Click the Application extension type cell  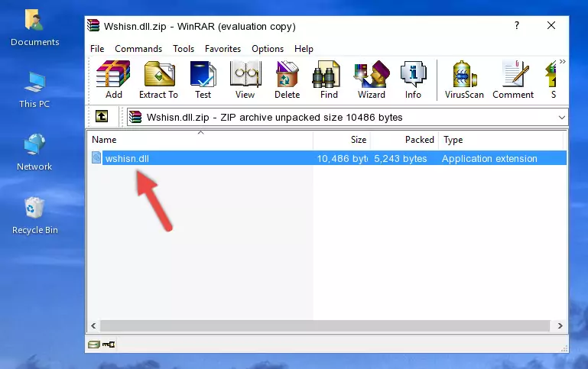(x=489, y=158)
